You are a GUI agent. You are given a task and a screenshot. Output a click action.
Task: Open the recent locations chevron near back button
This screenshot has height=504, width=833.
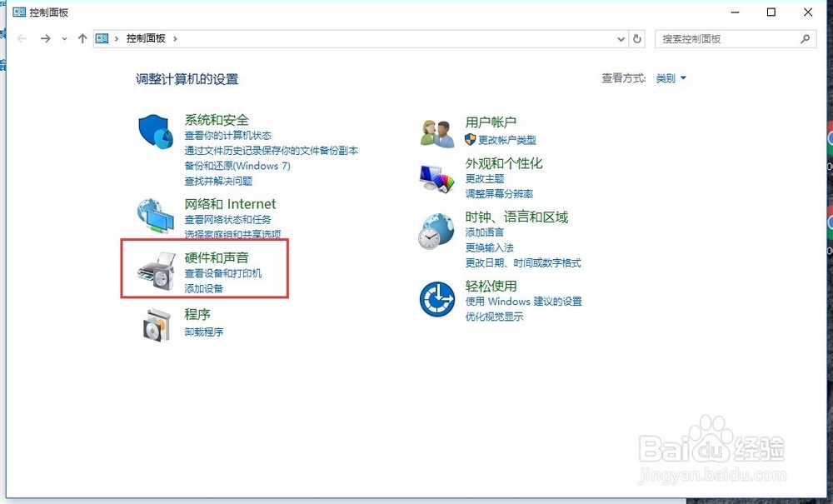click(64, 38)
